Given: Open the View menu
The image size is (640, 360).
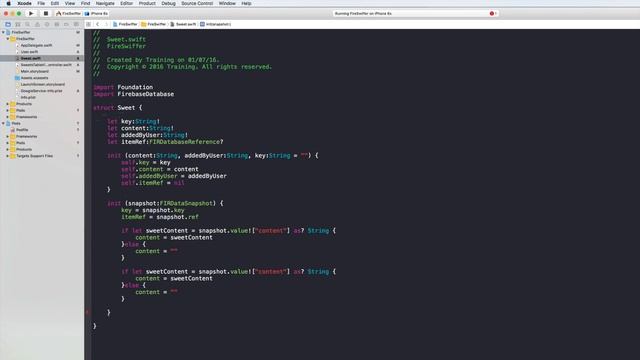Looking at the screenshot, I should (70, 3).
